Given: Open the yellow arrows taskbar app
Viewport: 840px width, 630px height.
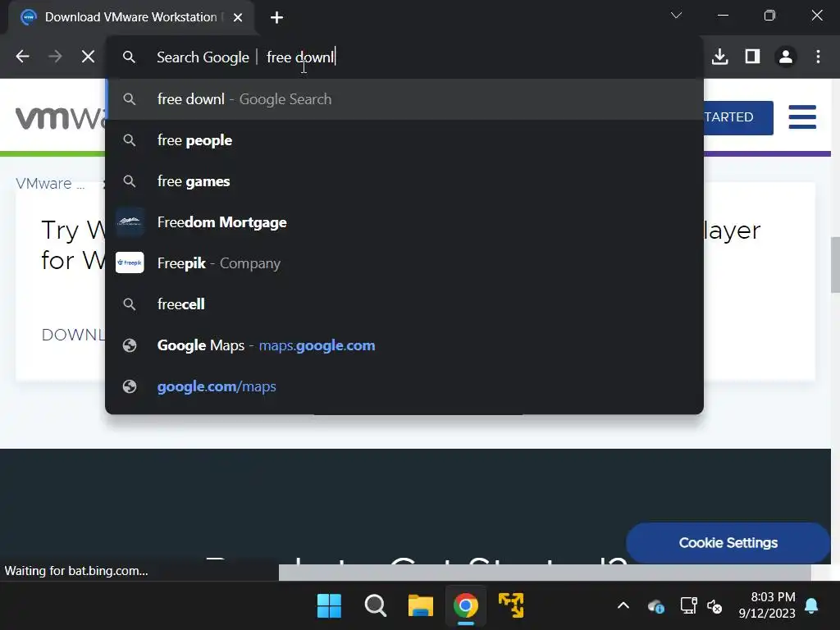Looking at the screenshot, I should (511, 605).
